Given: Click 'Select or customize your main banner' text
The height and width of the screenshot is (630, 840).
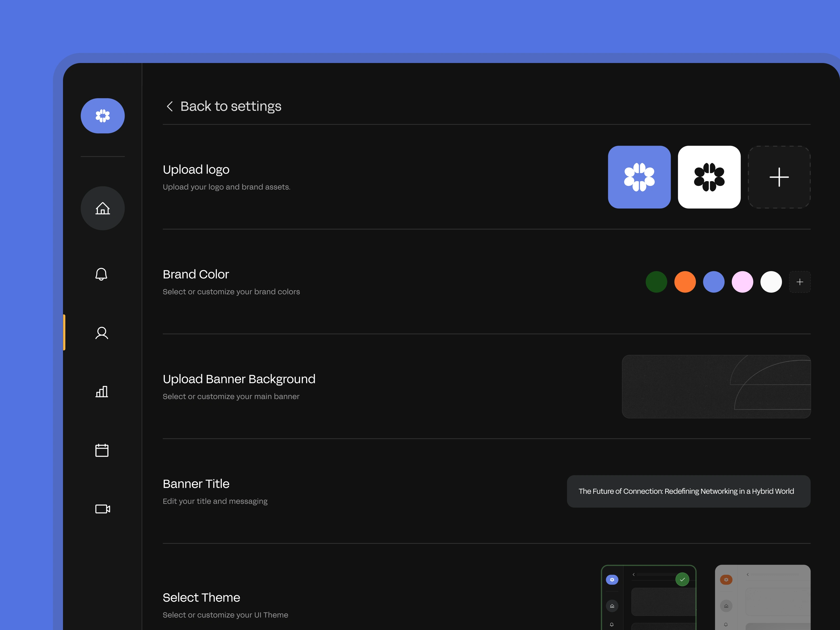Looking at the screenshot, I should point(231,396).
